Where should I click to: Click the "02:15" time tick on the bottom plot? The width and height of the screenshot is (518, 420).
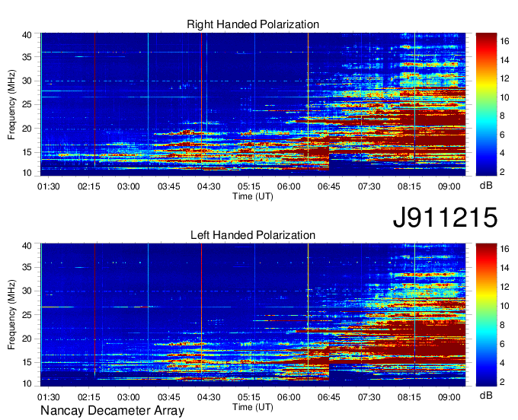point(89,397)
